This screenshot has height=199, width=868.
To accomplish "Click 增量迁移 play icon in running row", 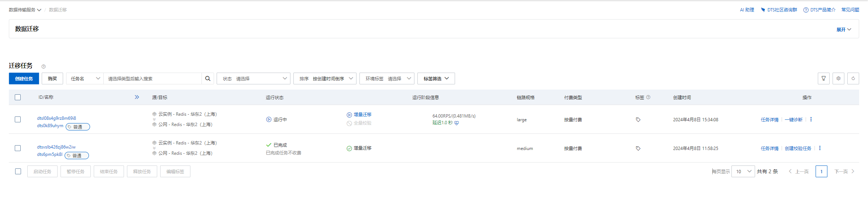I will [349, 115].
